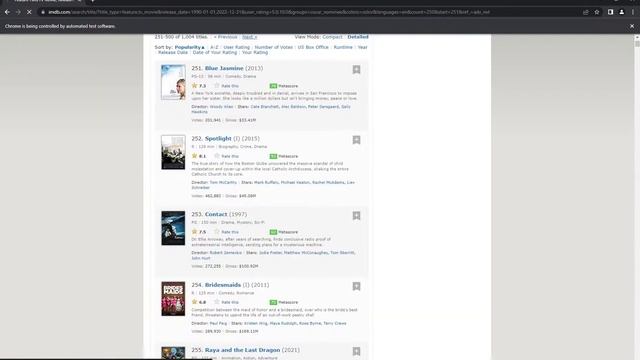Sort results by Popularity

click(x=190, y=47)
